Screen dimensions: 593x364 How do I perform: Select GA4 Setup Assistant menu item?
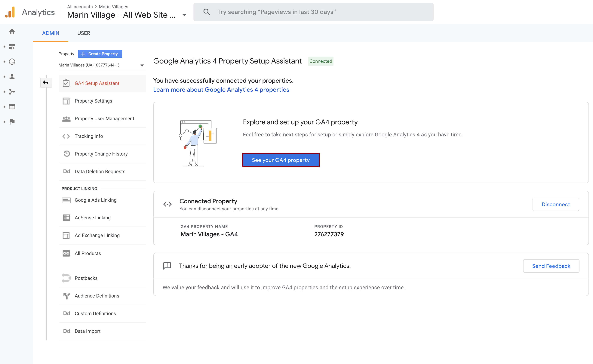[x=103, y=83]
